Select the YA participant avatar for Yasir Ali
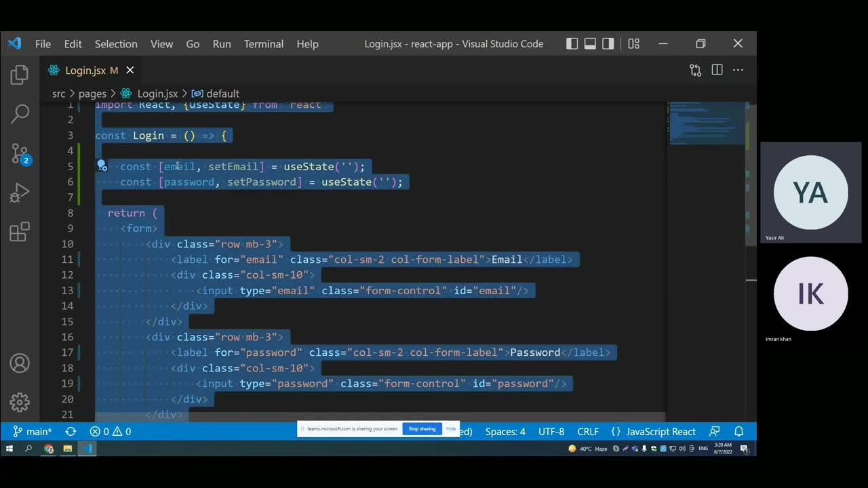868x488 pixels. click(810, 192)
